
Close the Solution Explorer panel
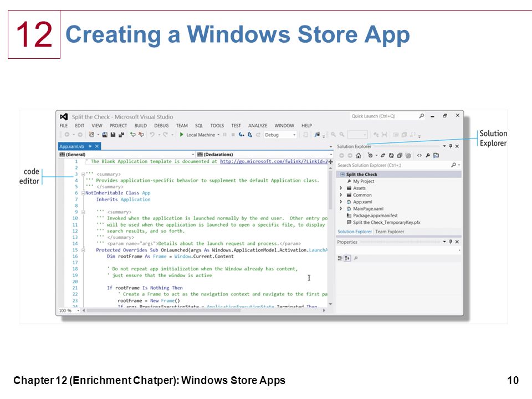pyautogui.click(x=457, y=146)
